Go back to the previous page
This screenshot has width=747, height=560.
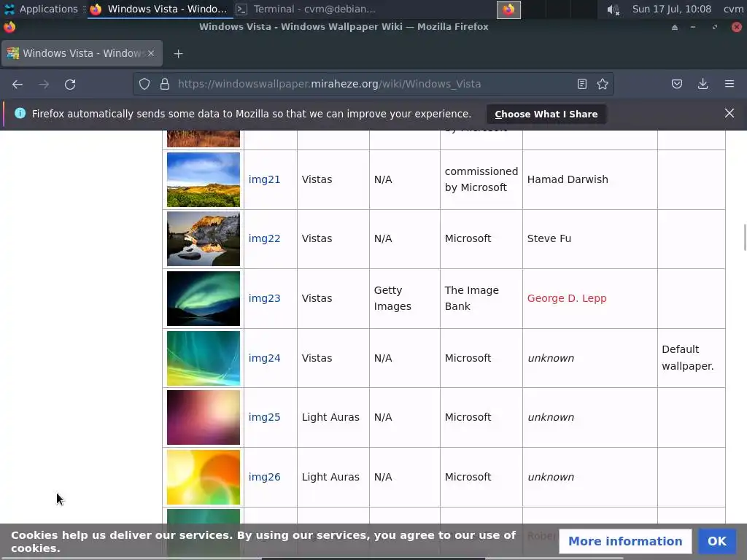18,85
